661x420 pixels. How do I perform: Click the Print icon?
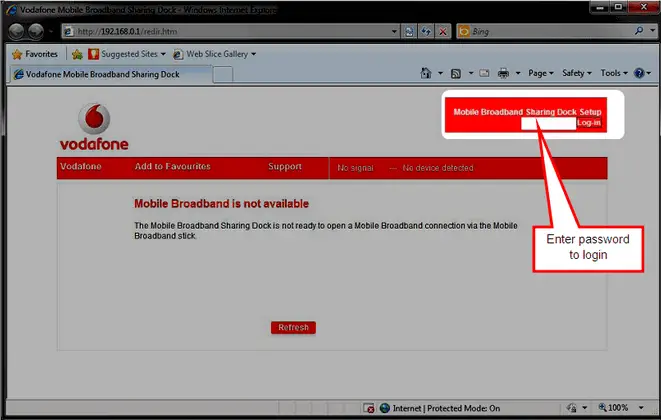503,73
